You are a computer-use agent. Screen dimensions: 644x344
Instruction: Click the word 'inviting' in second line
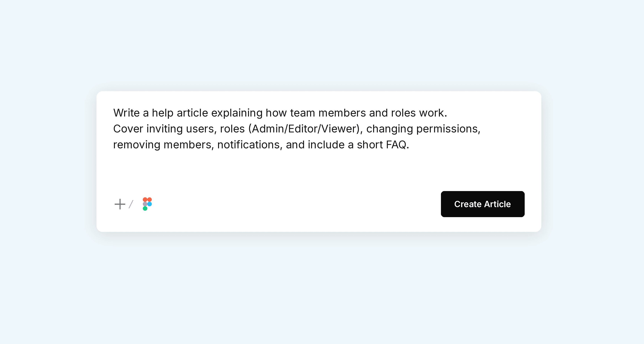(x=165, y=129)
